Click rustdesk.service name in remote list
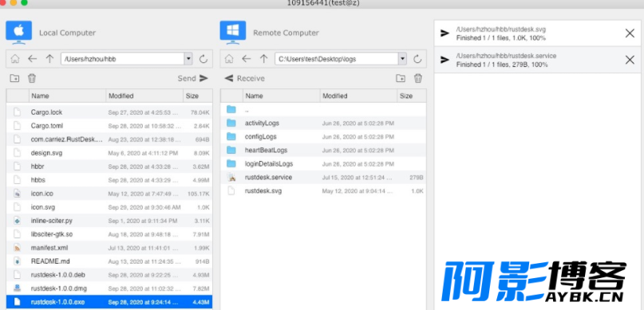 268,177
